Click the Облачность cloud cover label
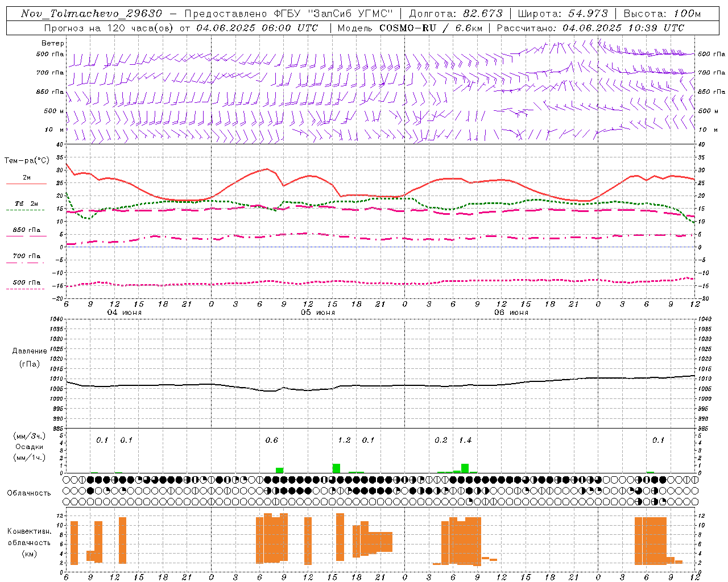Viewport: 728px width, 582px height. [x=29, y=493]
